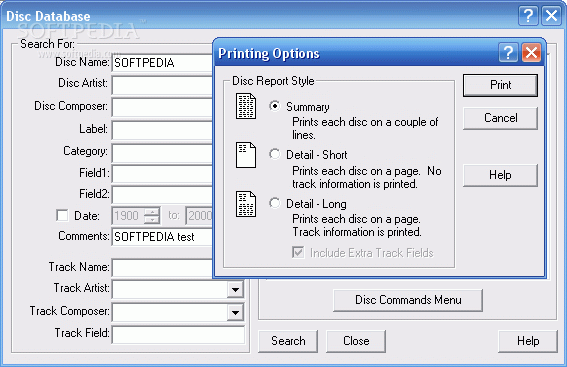Click the Disc Database title bar text

tap(48, 16)
